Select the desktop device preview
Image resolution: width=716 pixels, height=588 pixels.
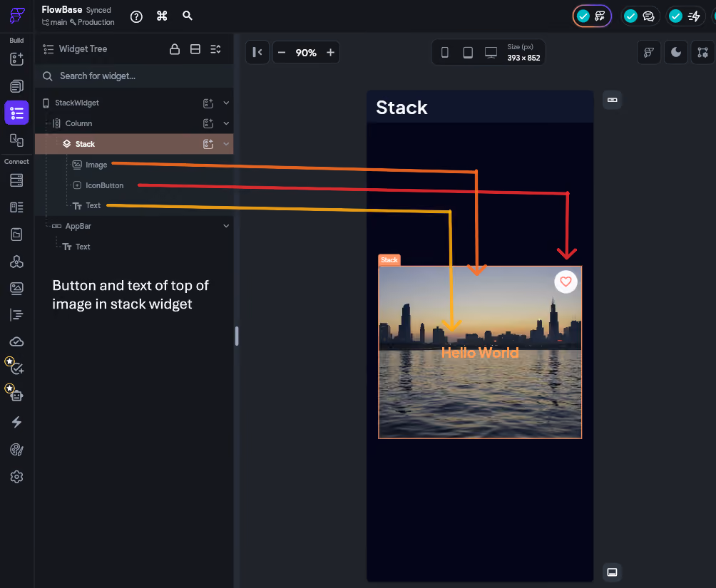[491, 53]
